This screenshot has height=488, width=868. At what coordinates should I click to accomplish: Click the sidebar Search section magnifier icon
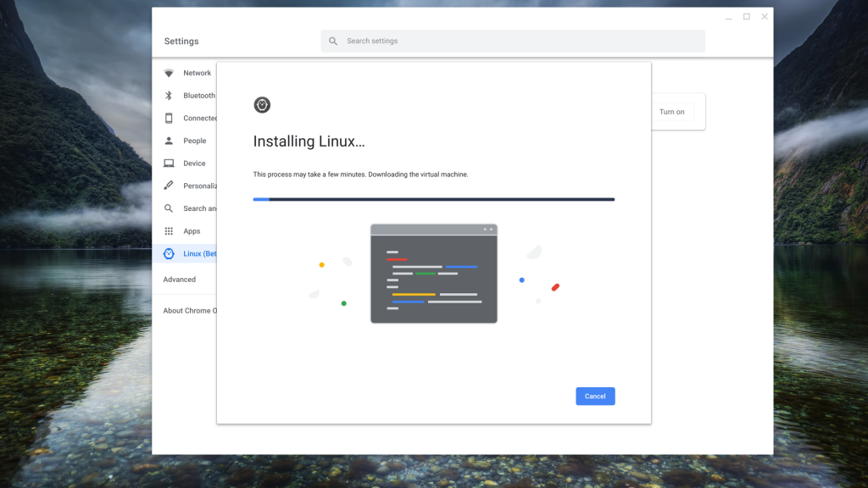[x=169, y=208]
